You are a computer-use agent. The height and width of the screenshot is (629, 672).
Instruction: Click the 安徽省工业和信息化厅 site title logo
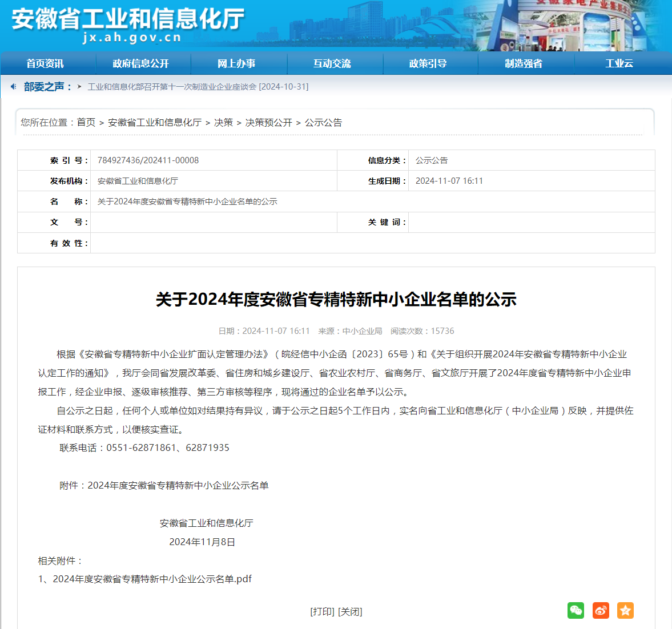click(128, 19)
